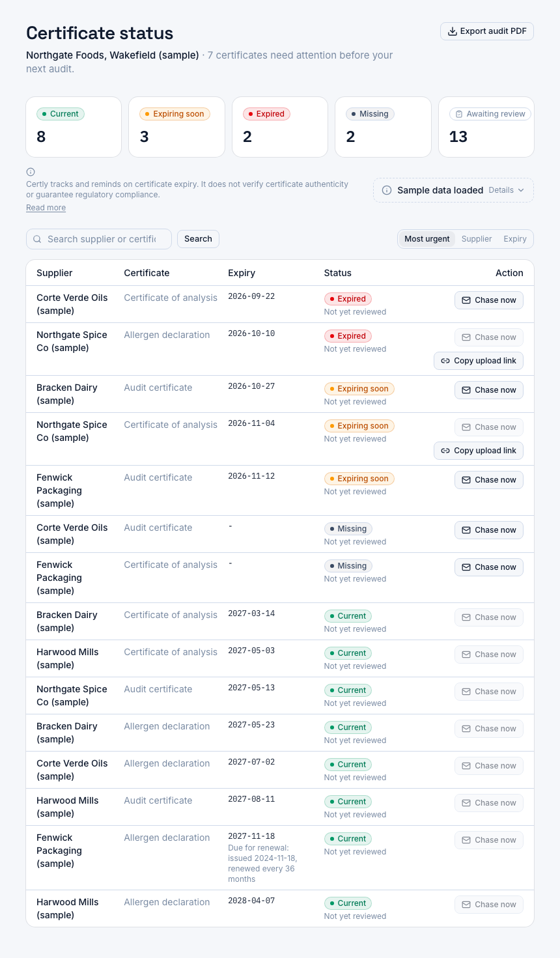Click the Supplier column header
Image resolution: width=560 pixels, height=958 pixels.
coord(55,273)
